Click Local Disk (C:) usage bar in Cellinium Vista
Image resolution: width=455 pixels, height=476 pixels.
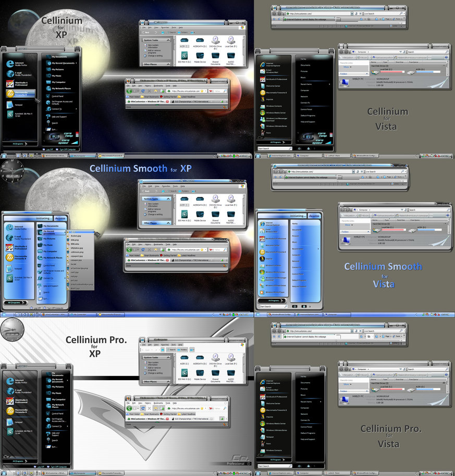pos(393,71)
